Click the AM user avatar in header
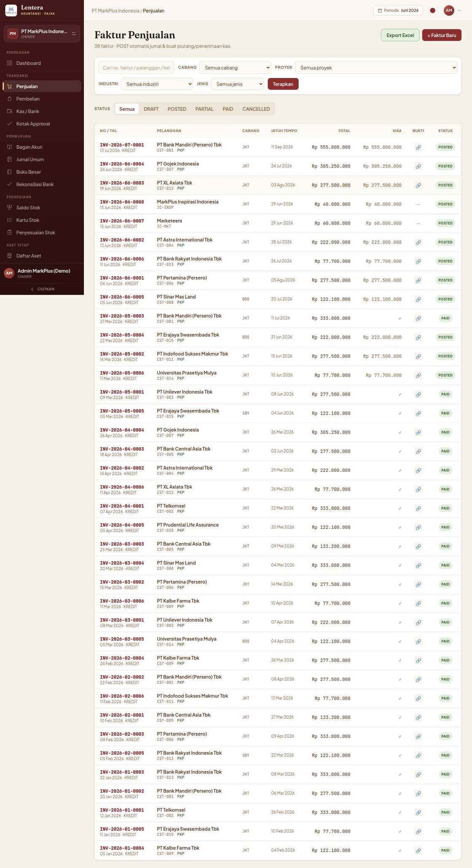Image resolution: width=472 pixels, height=868 pixels. [x=449, y=11]
